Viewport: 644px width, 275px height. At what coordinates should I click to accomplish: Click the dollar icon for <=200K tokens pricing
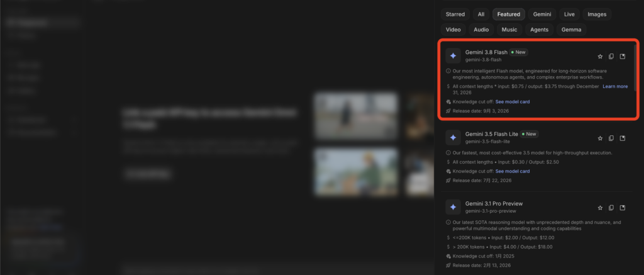(448, 238)
